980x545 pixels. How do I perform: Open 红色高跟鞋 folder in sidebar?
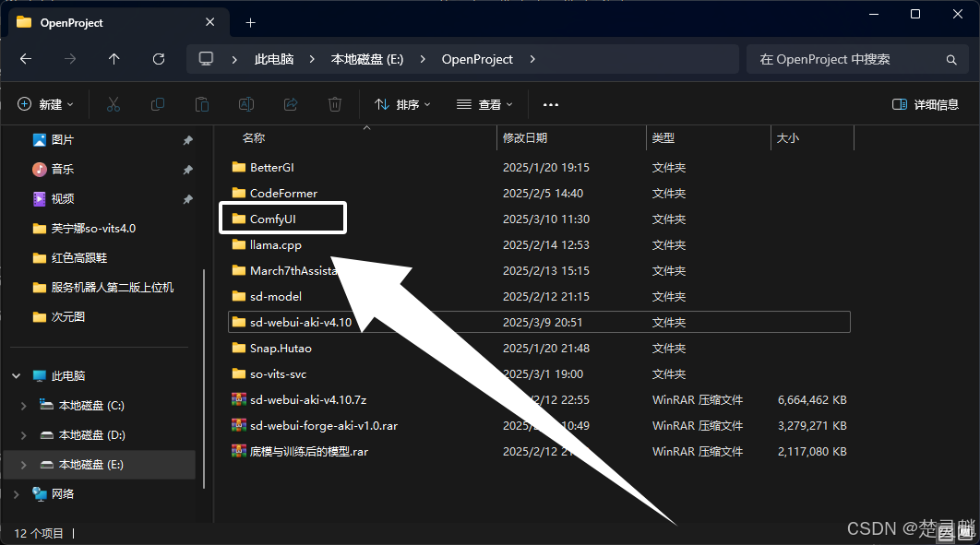[78, 258]
